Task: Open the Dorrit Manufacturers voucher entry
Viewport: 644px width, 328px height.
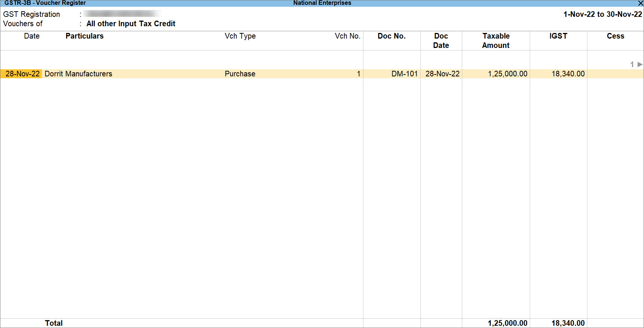Action: tap(78, 74)
